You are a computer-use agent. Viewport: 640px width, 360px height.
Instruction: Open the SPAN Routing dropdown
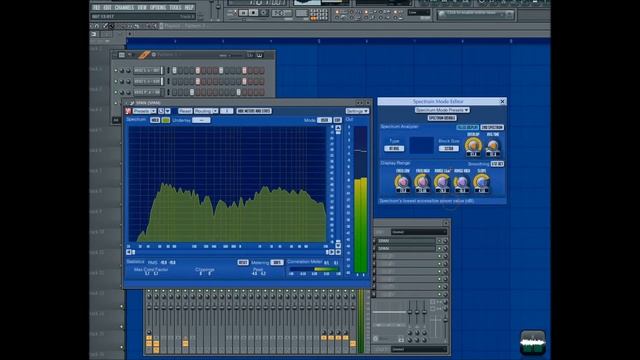pyautogui.click(x=206, y=111)
